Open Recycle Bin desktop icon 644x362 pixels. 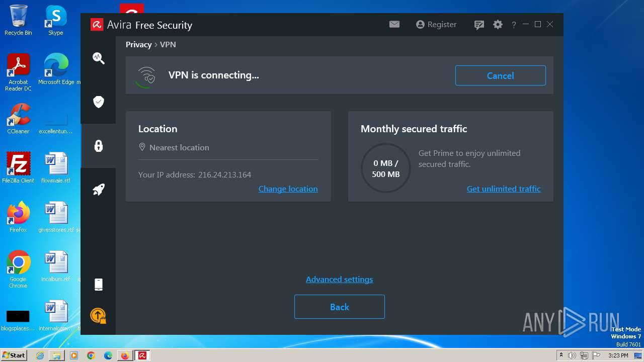point(18,20)
